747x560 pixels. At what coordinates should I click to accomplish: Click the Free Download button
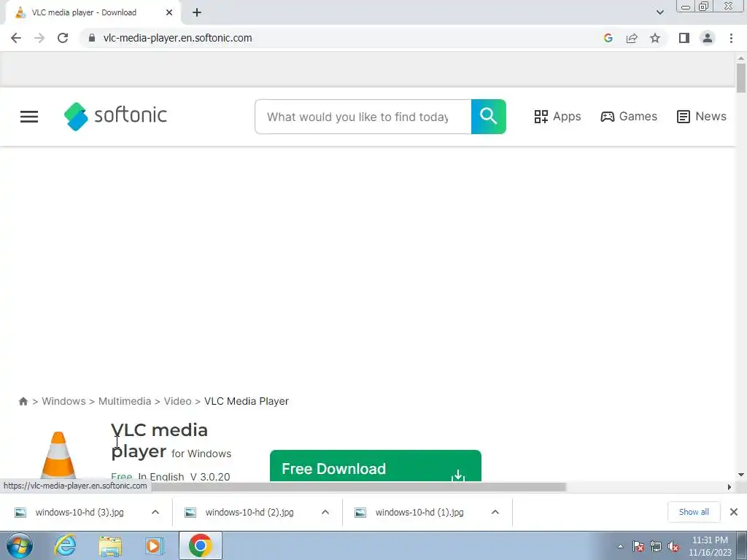(x=376, y=466)
